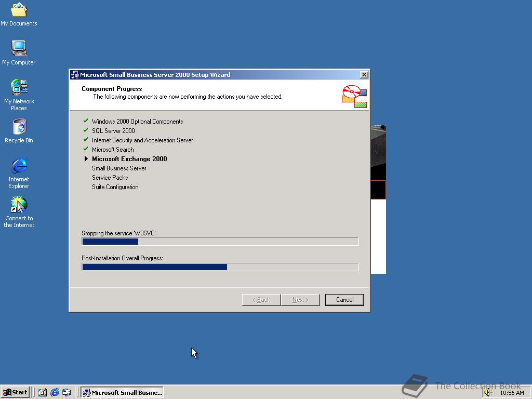Click the arrow beside Microsoft Exchange 2000
The width and height of the screenshot is (532, 399).
tap(86, 159)
